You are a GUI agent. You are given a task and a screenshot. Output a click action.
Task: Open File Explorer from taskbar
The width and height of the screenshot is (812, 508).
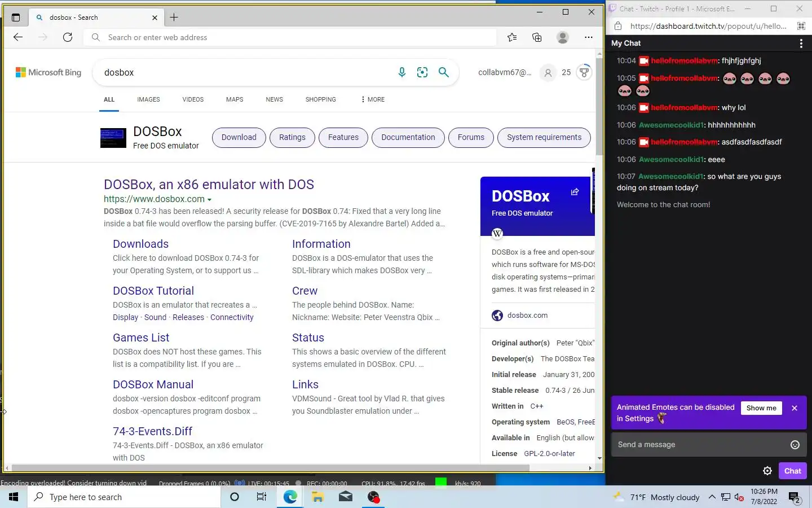(317, 497)
